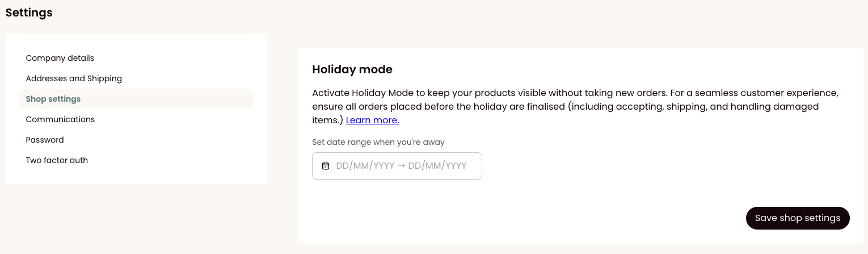
Task: Click the calendar icon in date field
Action: click(x=326, y=166)
